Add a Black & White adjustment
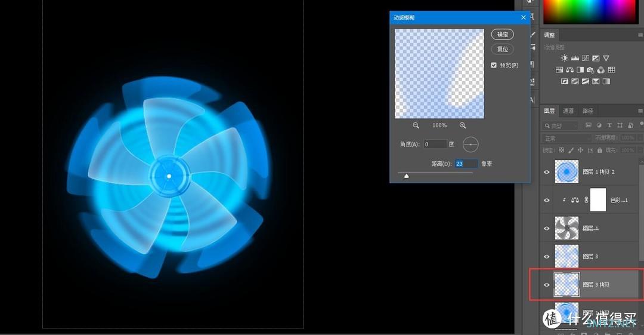The image size is (644, 335). (x=580, y=69)
